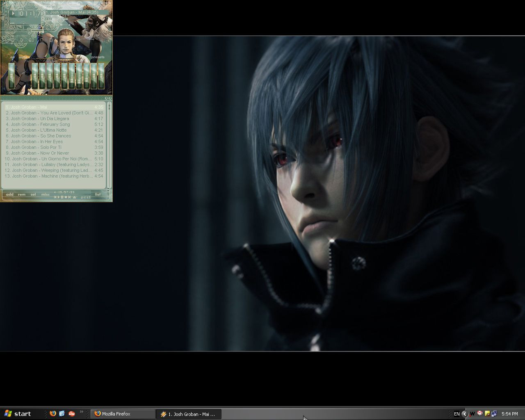Skip to next track in Winamp main window

tap(51, 40)
